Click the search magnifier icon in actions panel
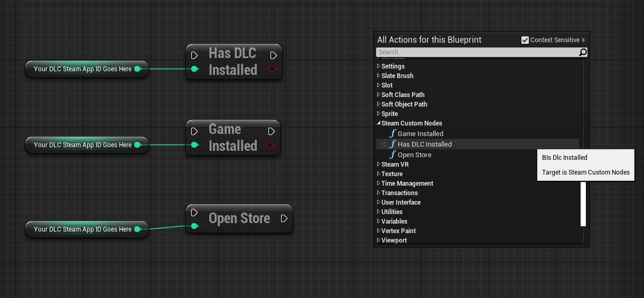Screen dimensions: 644x298 [x=583, y=52]
